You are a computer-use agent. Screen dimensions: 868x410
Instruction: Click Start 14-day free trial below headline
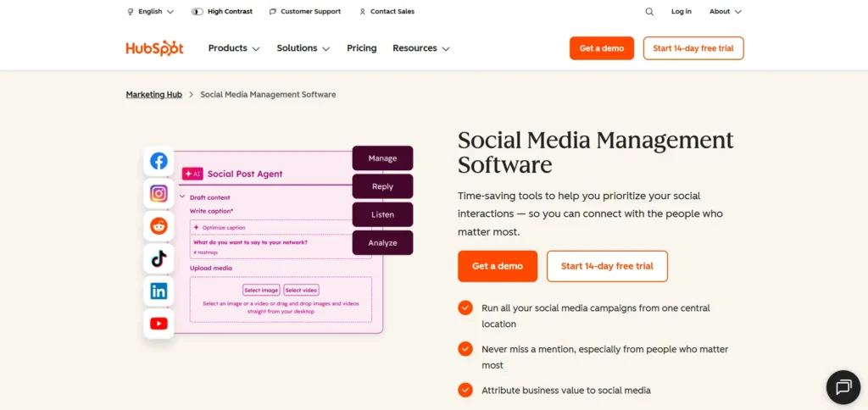607,266
